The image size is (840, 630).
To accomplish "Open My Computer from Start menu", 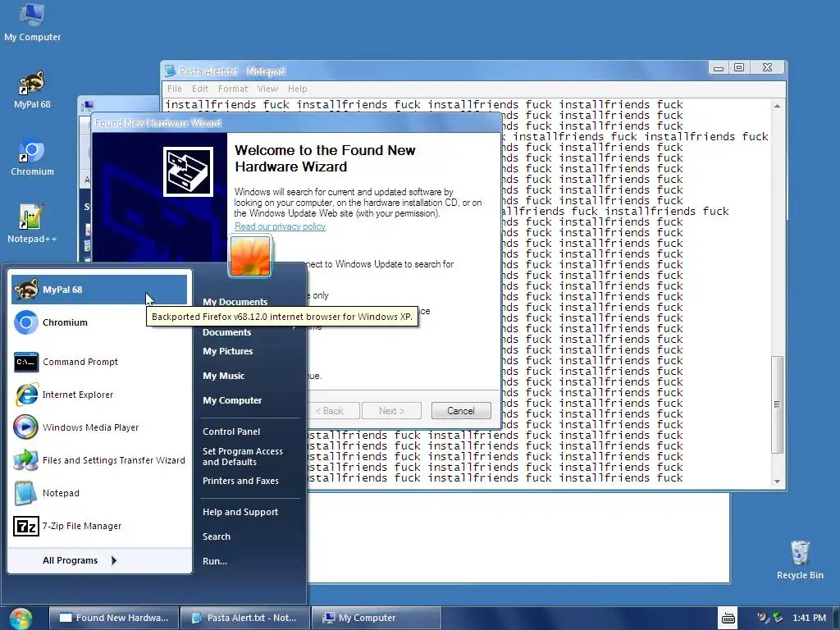I will 232,400.
